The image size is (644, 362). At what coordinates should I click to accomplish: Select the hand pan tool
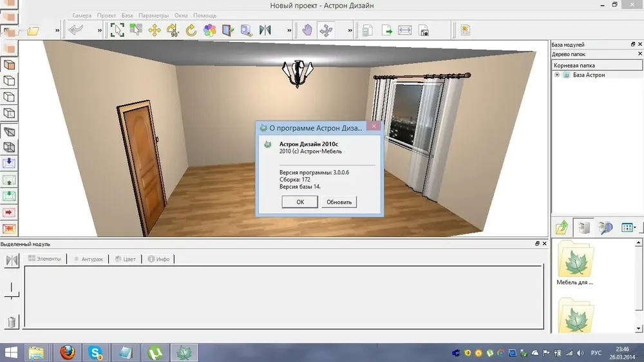tap(307, 30)
